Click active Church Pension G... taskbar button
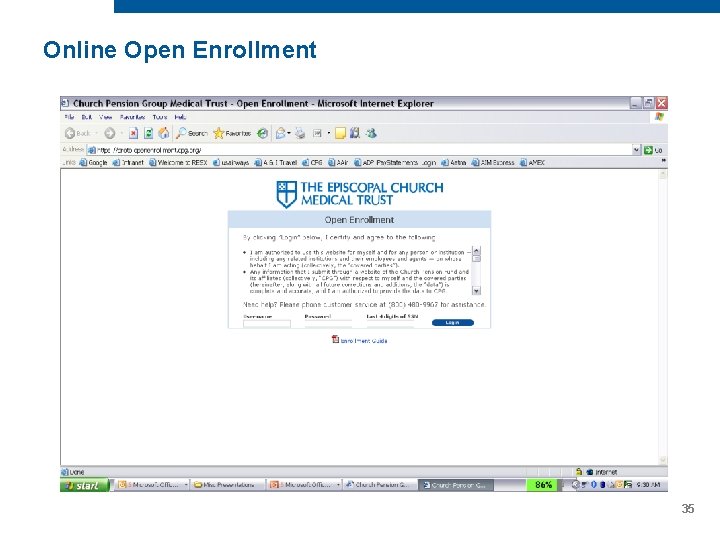Viewport: 720px width, 540px height. [x=456, y=485]
